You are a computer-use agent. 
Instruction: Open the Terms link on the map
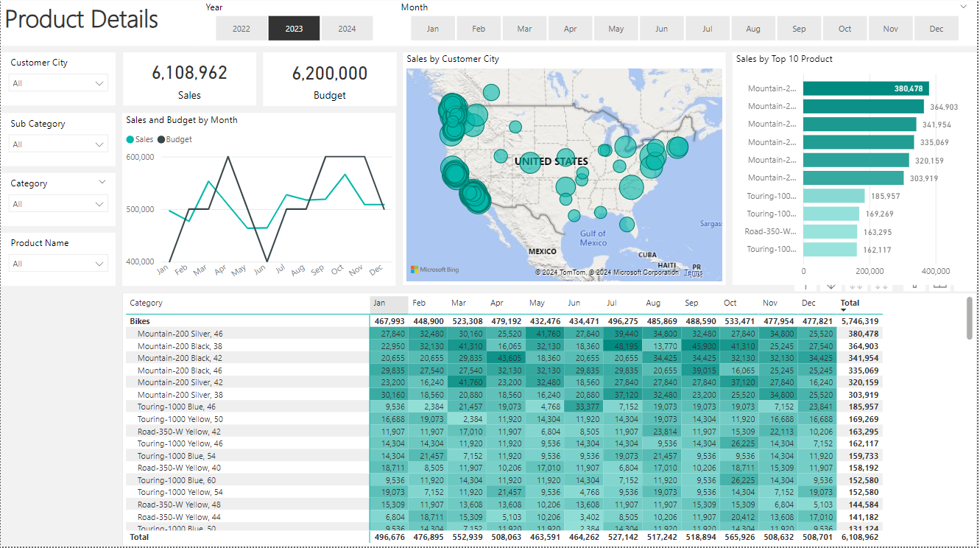(x=693, y=273)
